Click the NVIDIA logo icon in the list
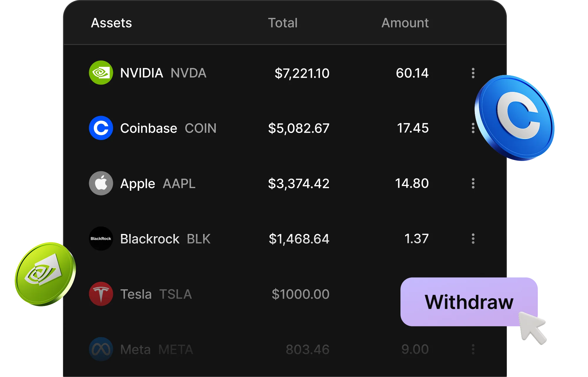The image size is (588, 377). click(x=101, y=73)
